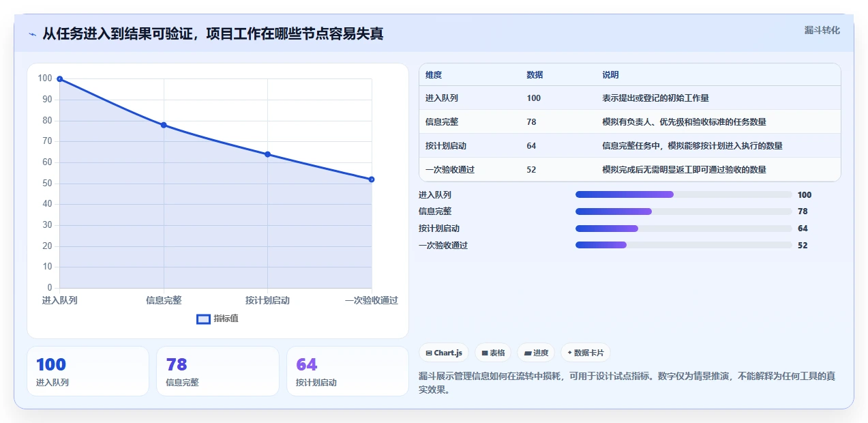This screenshot has height=423, width=868.
Task: Select the 数据卡片 tag chip
Action: [x=586, y=353]
